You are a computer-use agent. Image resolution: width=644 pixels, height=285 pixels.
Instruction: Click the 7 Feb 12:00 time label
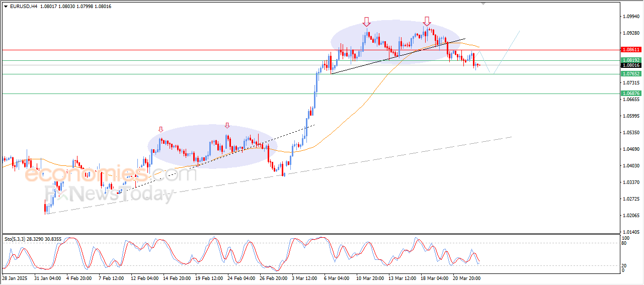[111, 277]
